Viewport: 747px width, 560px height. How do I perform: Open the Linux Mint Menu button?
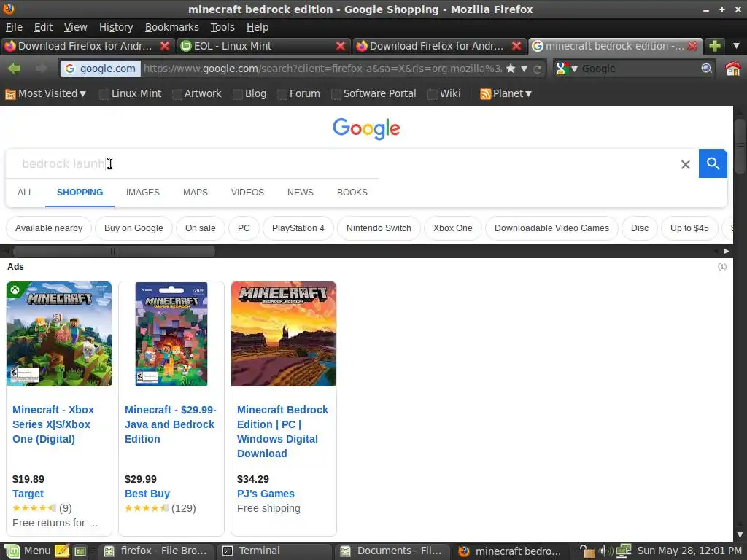point(27,551)
